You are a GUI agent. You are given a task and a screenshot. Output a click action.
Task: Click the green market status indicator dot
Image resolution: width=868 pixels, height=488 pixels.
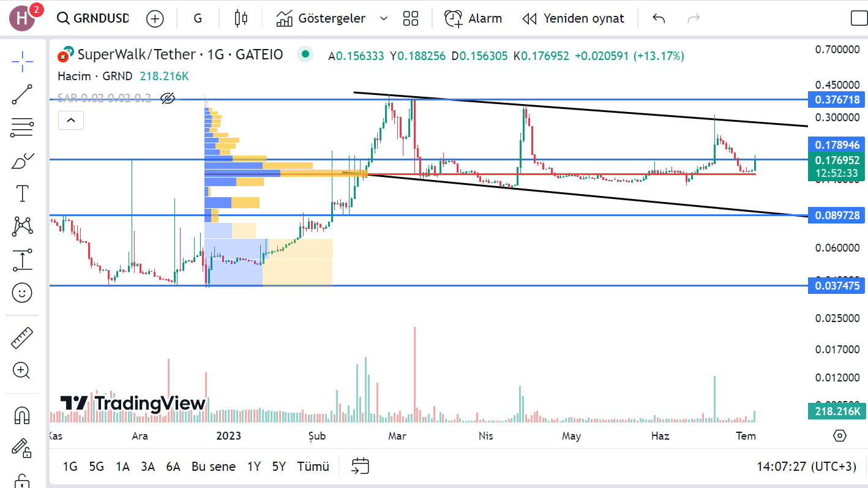pyautogui.click(x=305, y=54)
